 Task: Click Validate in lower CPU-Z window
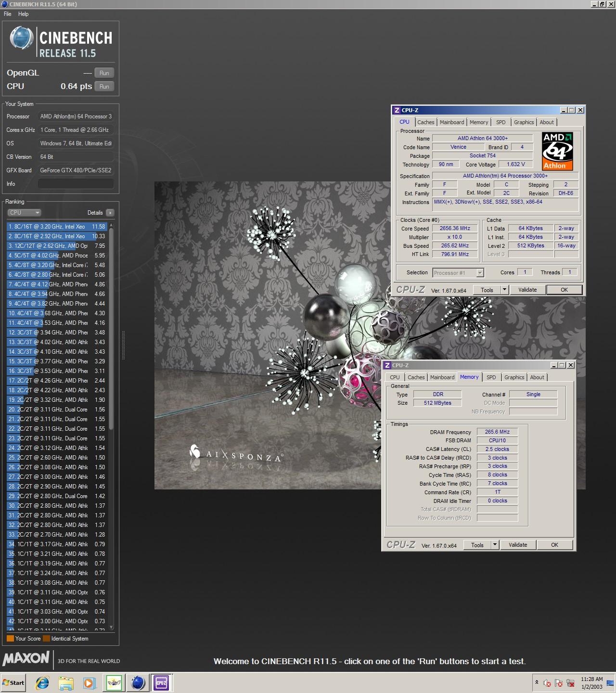pyautogui.click(x=518, y=545)
